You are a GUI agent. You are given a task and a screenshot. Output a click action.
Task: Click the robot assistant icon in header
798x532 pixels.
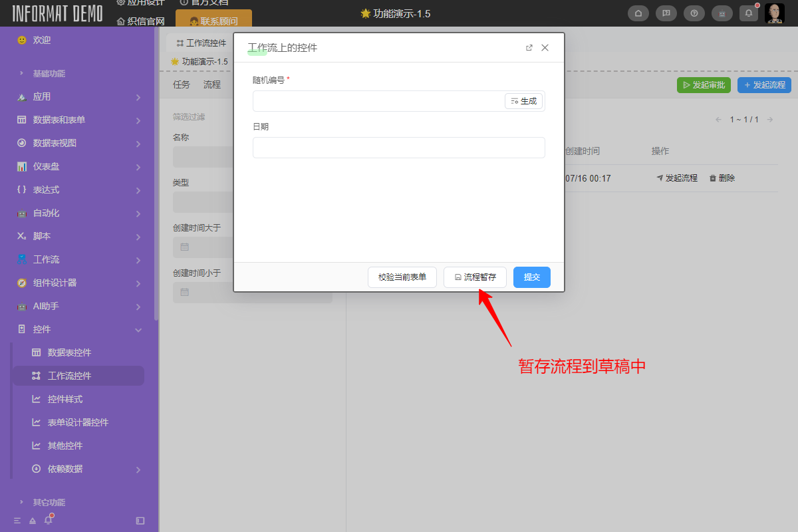click(x=722, y=13)
